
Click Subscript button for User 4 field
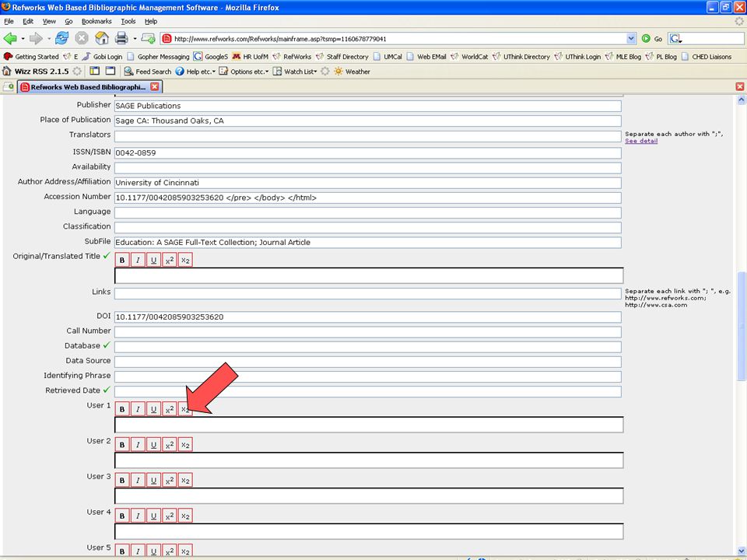tap(185, 516)
